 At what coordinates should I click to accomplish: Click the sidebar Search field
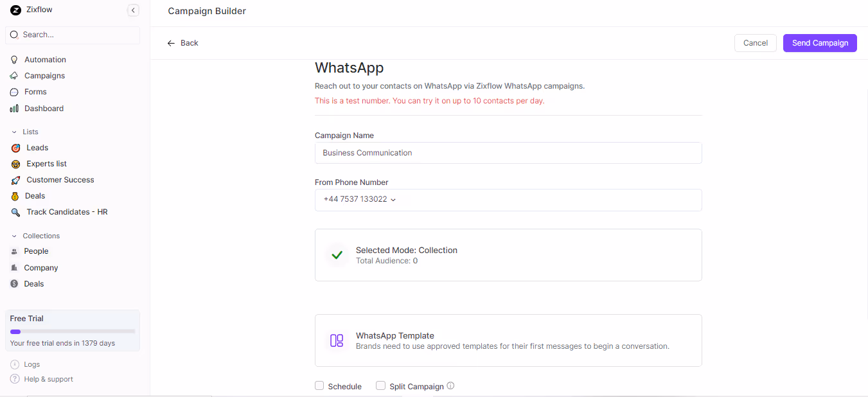click(x=73, y=35)
